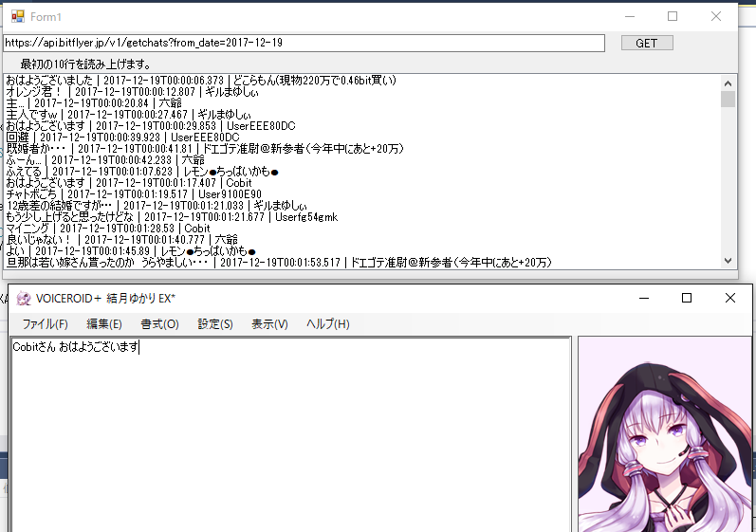Viewport: 756px width, 532px height.
Task: Open the 設定(S) menu
Action: point(215,324)
